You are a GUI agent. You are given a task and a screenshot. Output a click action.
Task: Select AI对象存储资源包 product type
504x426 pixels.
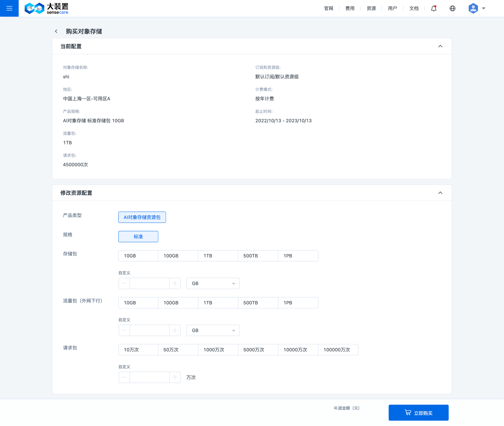tap(142, 217)
